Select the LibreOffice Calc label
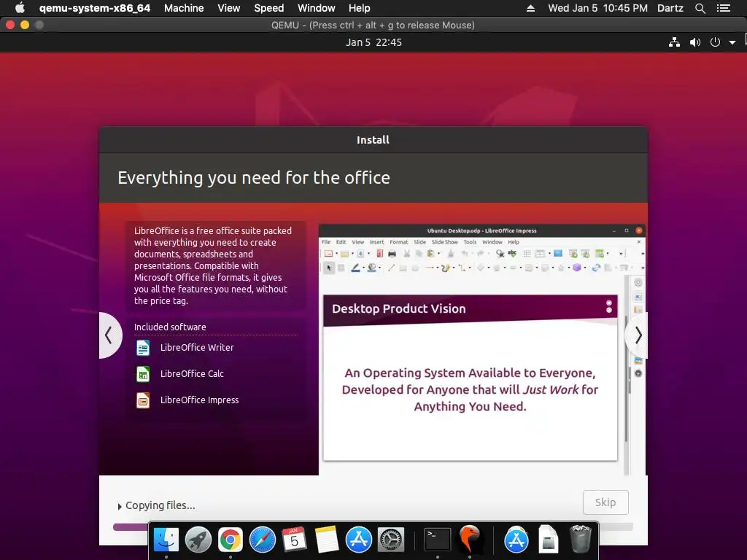The width and height of the screenshot is (747, 560). tap(192, 374)
